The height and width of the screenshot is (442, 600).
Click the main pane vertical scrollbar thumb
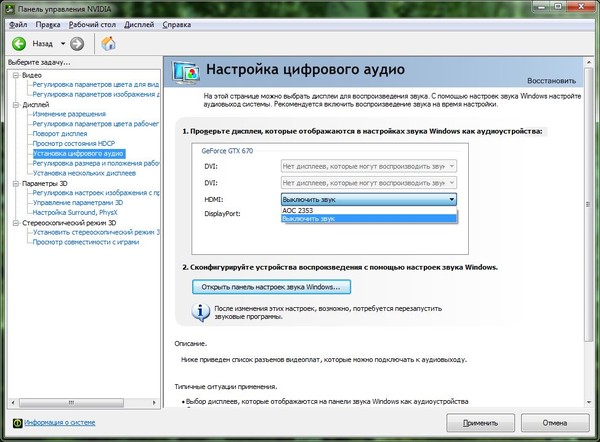point(589,204)
